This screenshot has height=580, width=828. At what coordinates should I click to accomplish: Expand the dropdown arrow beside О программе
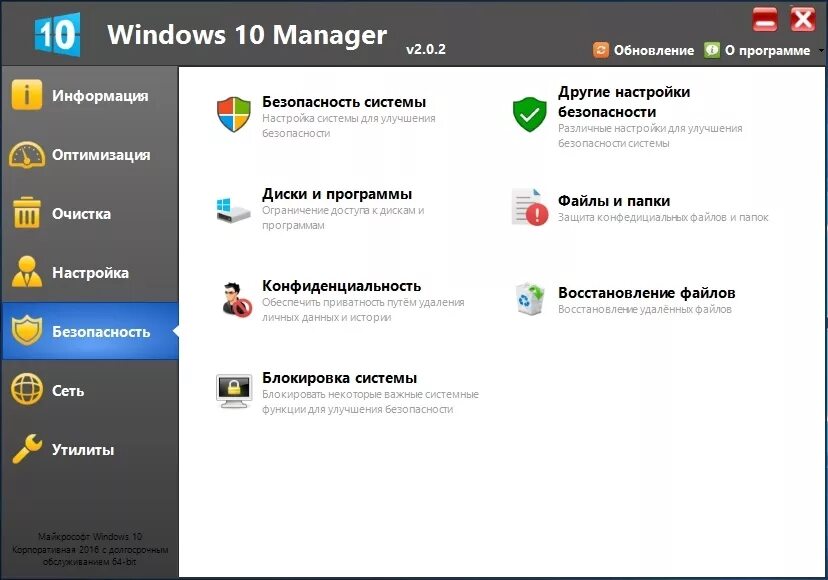pyautogui.click(x=821, y=51)
